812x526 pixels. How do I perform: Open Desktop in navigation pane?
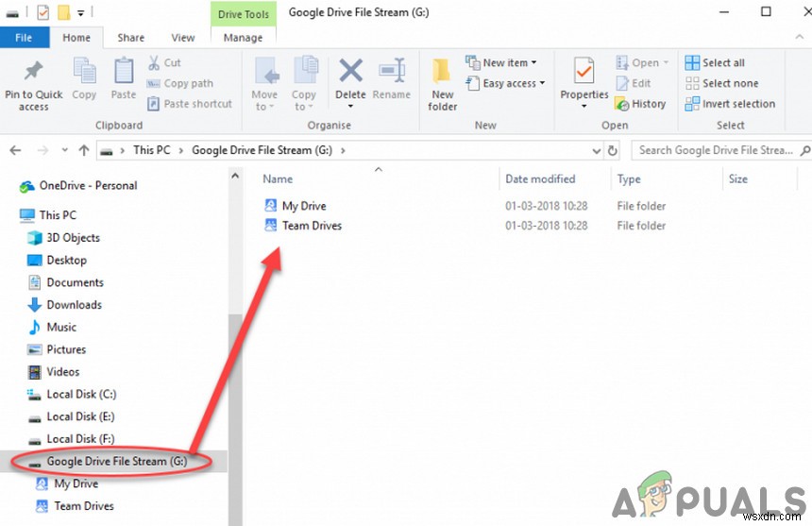tap(57, 260)
